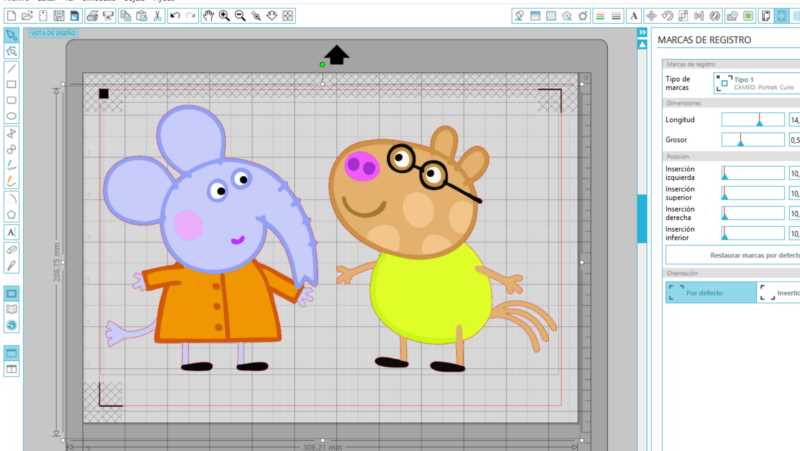Select the Eraser tool in left toolbar
The width and height of the screenshot is (800, 451).
[11, 249]
